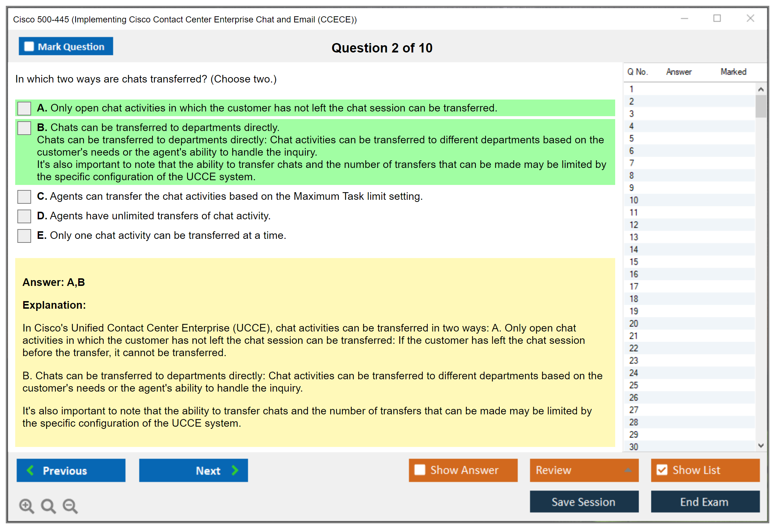This screenshot has width=778, height=532.
Task: Close the Cisco 500-445 window
Action: (750, 18)
